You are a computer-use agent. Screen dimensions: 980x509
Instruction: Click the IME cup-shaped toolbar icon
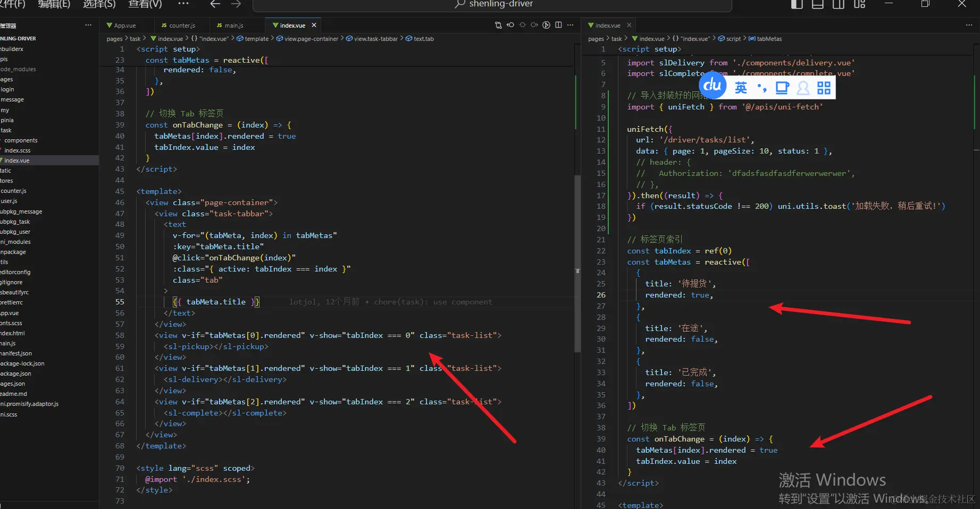tap(782, 88)
